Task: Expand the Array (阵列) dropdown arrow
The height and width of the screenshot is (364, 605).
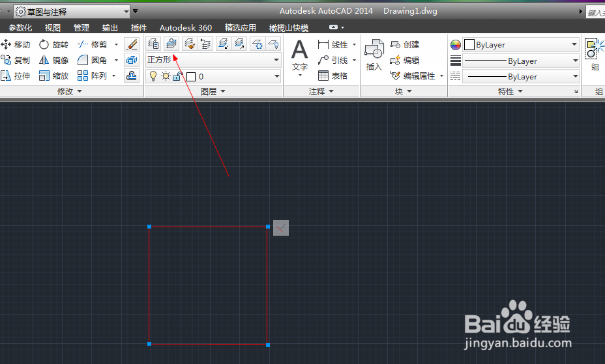Action: 114,76
